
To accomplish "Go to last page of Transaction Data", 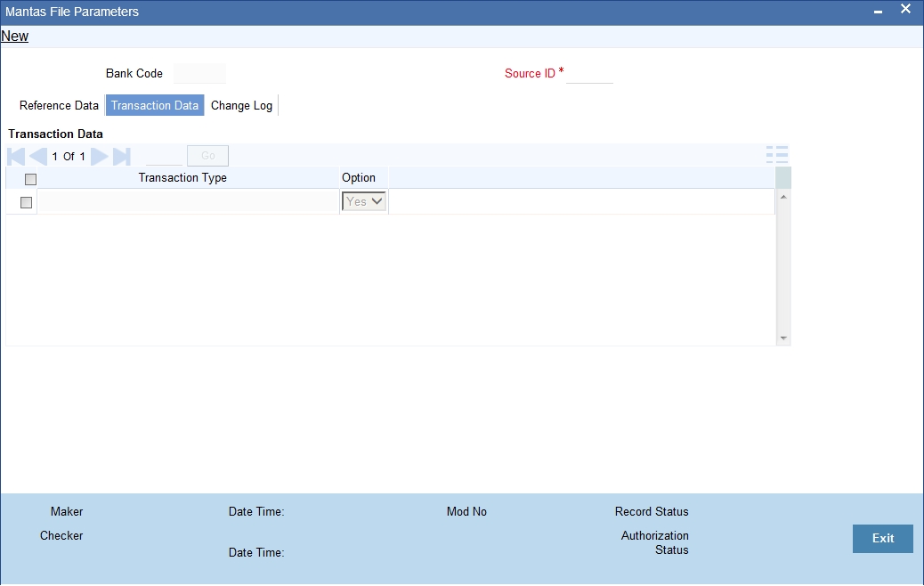I will 122,156.
